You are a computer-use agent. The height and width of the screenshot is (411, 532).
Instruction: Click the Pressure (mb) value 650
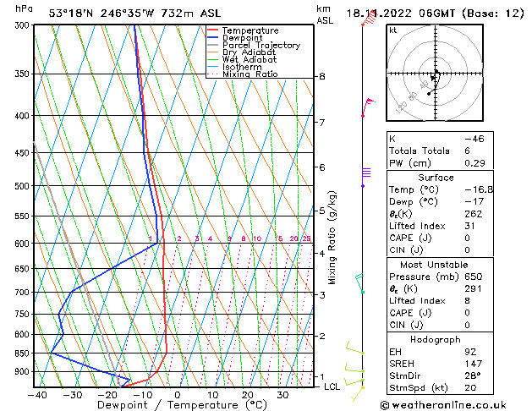(474, 277)
